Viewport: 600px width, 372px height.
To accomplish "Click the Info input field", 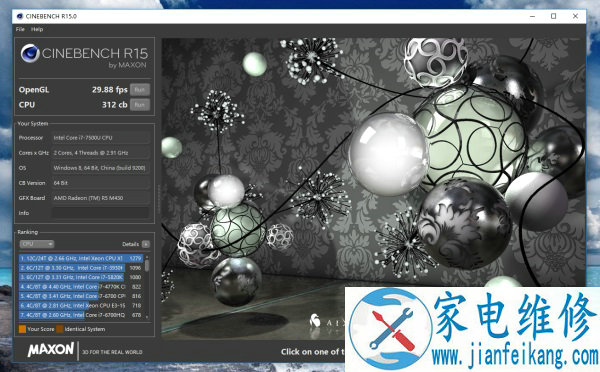I will pos(101,213).
